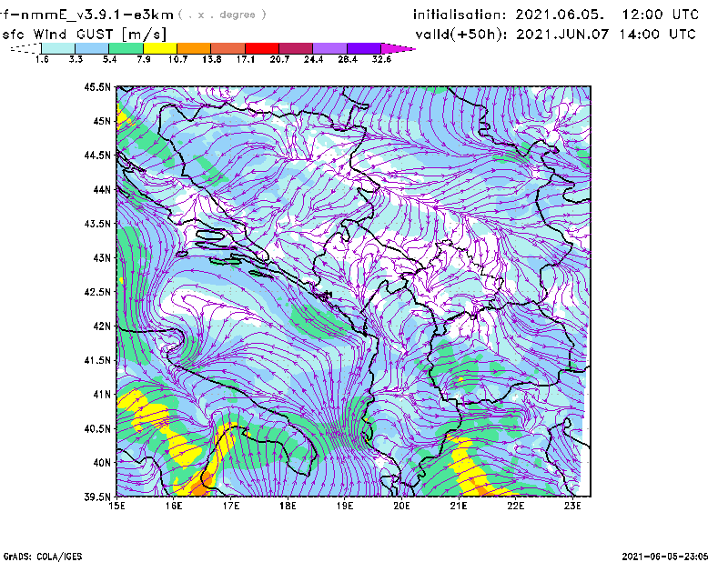The image size is (728, 562).
Task: Click the light cyan legend swatch
Action: tap(58, 48)
